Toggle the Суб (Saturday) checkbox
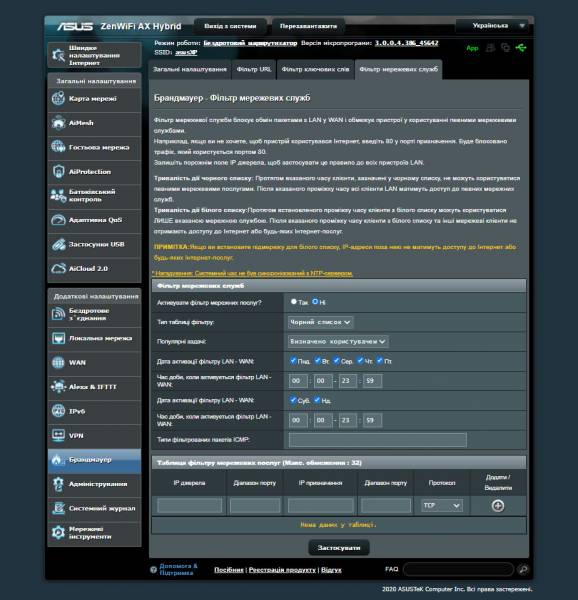The width and height of the screenshot is (578, 600). 293,400
